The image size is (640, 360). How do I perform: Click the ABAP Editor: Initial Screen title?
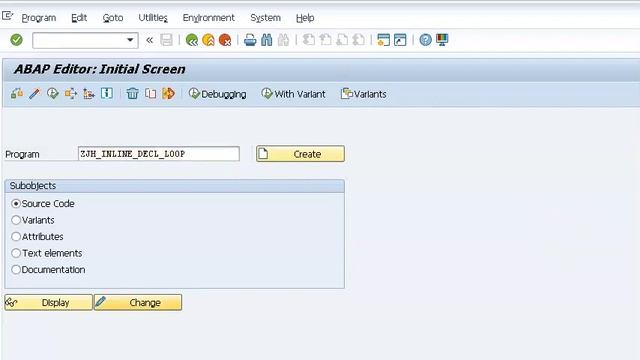100,69
